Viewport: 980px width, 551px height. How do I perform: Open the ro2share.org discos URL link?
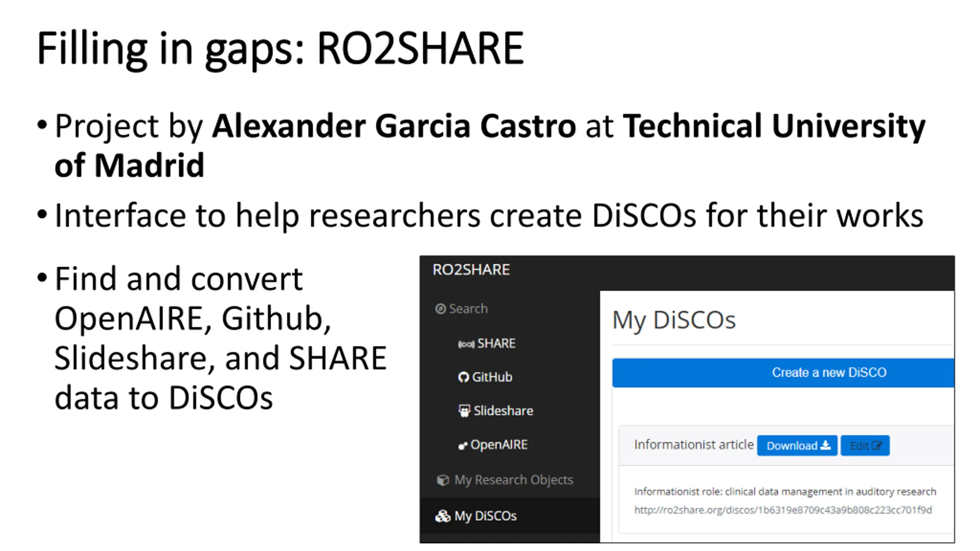click(x=783, y=510)
